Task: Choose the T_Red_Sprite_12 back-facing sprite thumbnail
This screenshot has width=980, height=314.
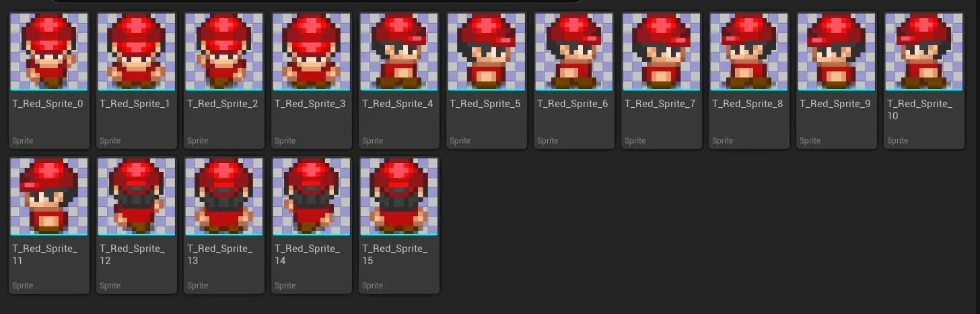Action: coord(137,196)
